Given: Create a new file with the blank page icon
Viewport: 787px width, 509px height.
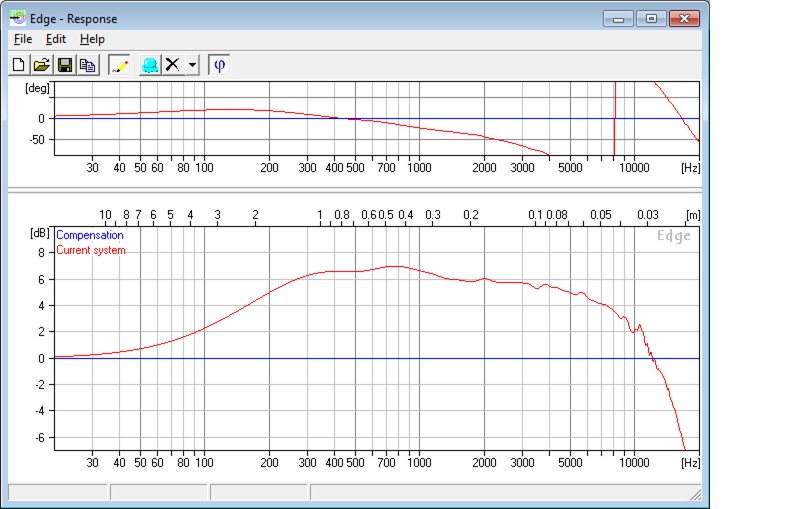Looking at the screenshot, I should (x=19, y=65).
